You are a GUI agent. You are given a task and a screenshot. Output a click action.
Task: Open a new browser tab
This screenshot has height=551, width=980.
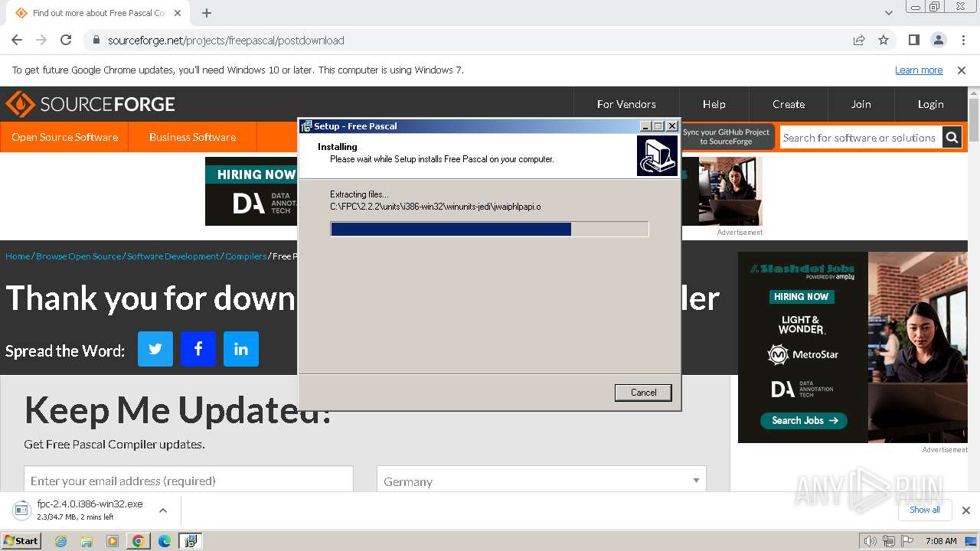(x=207, y=13)
